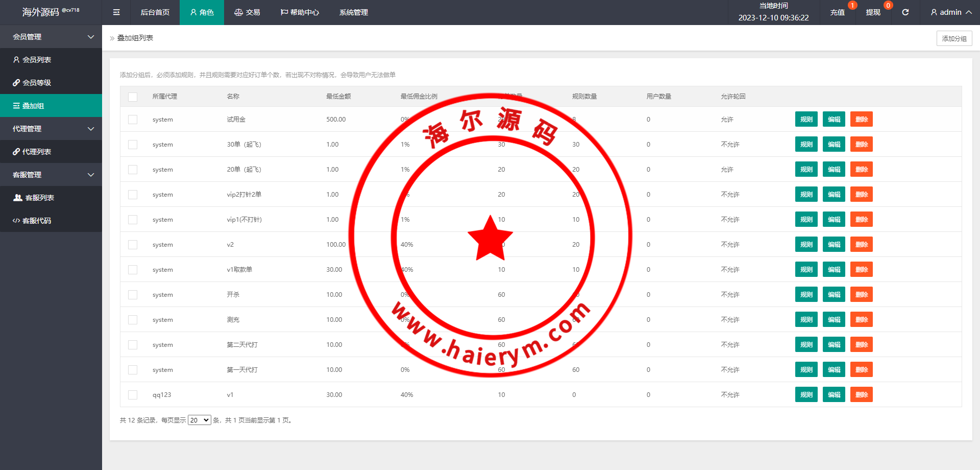The height and width of the screenshot is (470, 980).
Task: Check the 试用金 row checkbox
Action: 133,120
